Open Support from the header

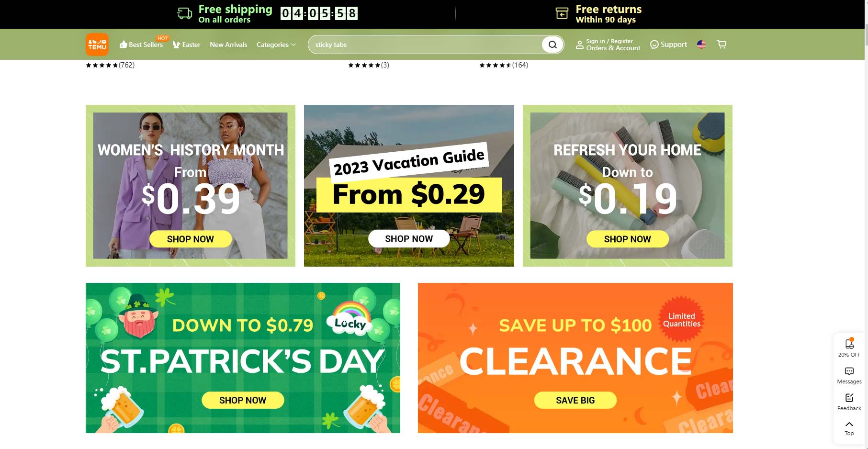pyautogui.click(x=668, y=45)
